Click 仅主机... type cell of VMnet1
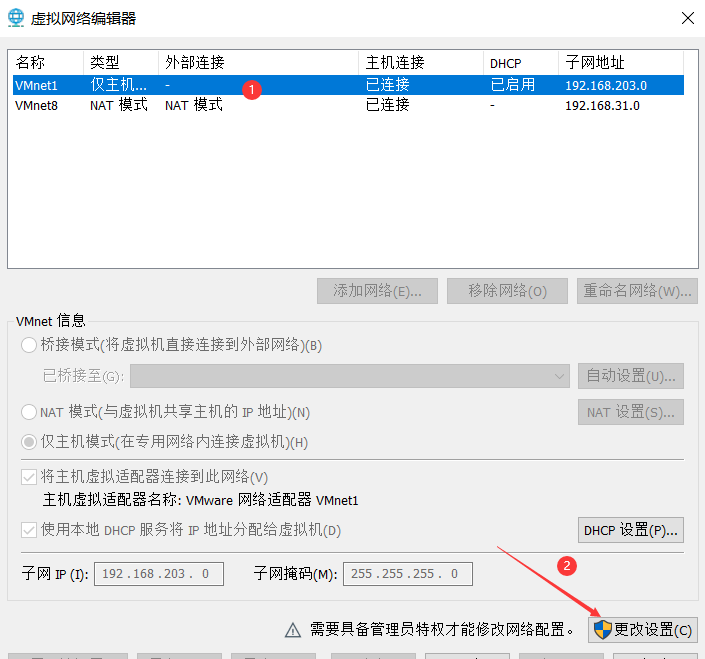This screenshot has height=659, width=705. tap(118, 85)
